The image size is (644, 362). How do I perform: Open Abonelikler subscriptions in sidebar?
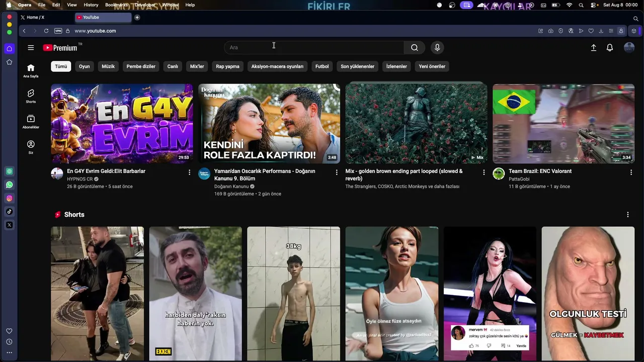coord(31,122)
